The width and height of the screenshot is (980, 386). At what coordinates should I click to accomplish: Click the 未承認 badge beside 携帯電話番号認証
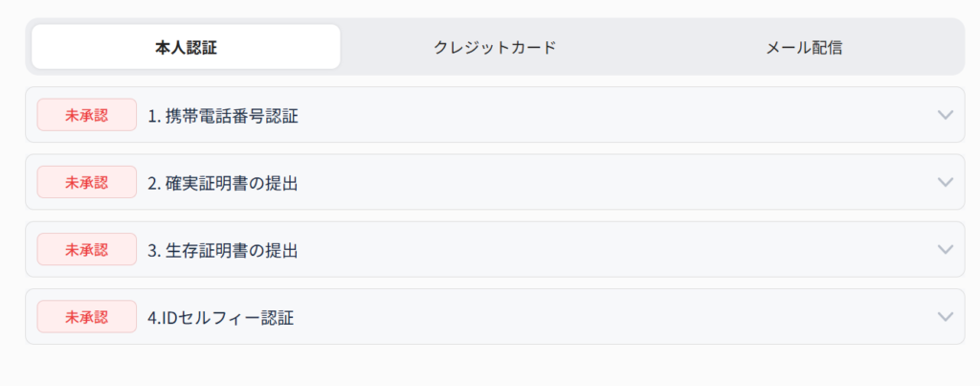tap(86, 115)
